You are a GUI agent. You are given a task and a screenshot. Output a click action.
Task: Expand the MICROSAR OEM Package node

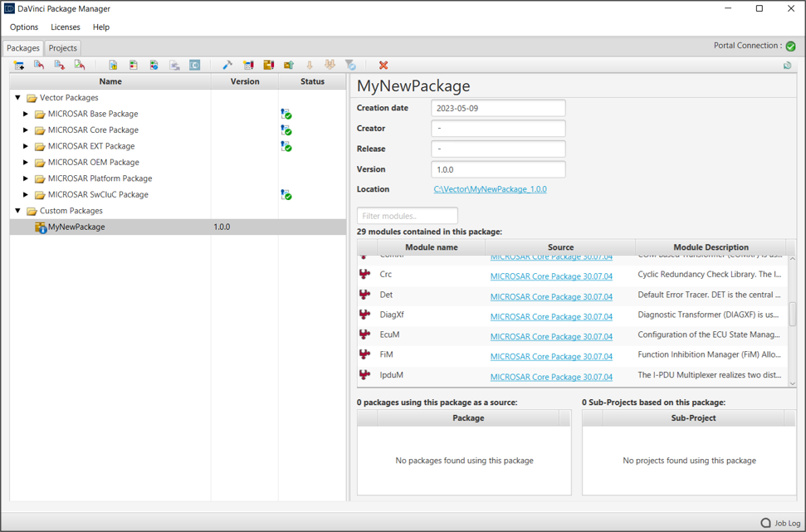[x=26, y=162]
